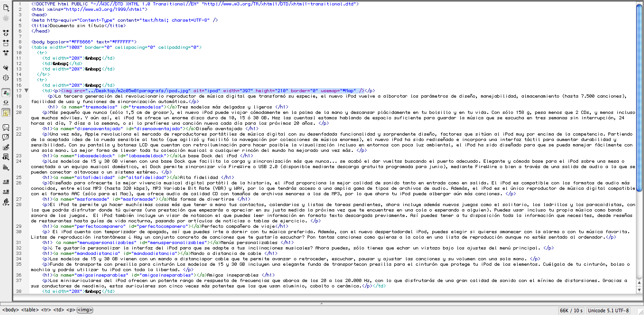Open the Format Source Code icon

tap(6, 202)
